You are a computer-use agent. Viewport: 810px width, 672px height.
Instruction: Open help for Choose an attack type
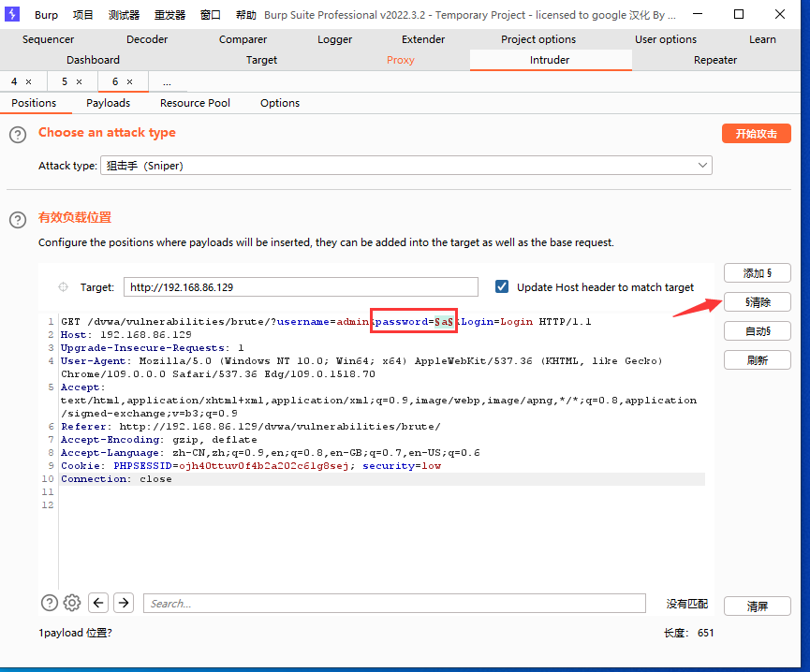(18, 135)
